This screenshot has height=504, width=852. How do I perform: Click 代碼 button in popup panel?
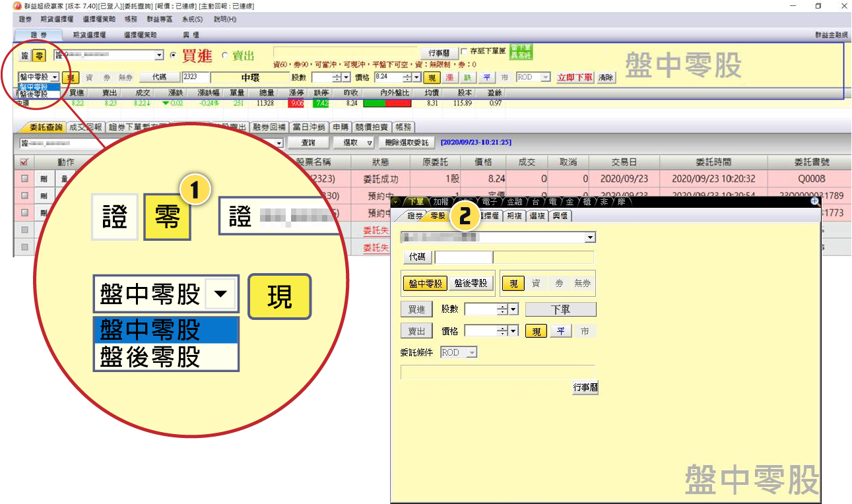[x=417, y=257]
